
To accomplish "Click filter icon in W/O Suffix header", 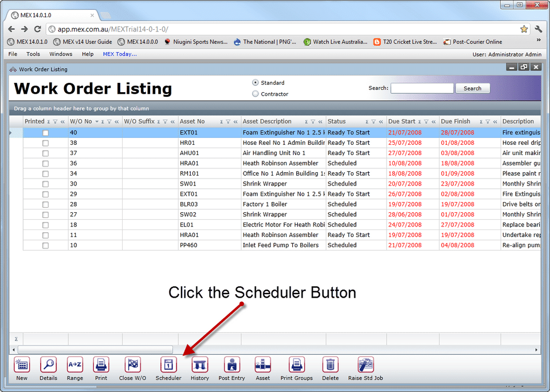I will [165, 121].
